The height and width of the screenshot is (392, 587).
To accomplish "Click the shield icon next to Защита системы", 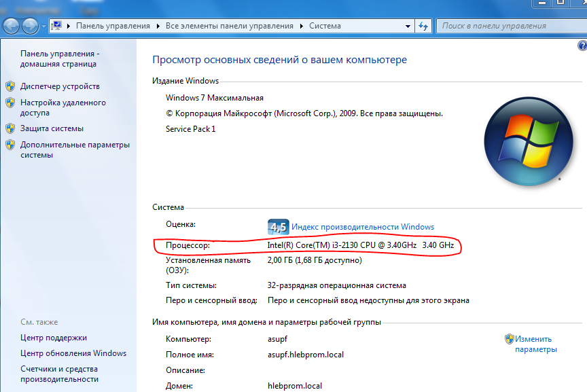I will pyautogui.click(x=10, y=128).
